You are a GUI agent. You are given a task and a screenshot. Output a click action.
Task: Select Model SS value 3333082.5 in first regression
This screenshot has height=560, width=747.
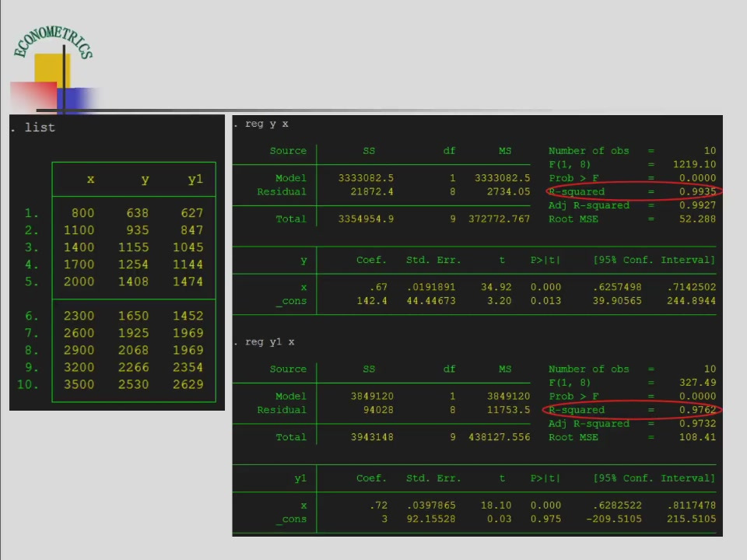click(366, 178)
